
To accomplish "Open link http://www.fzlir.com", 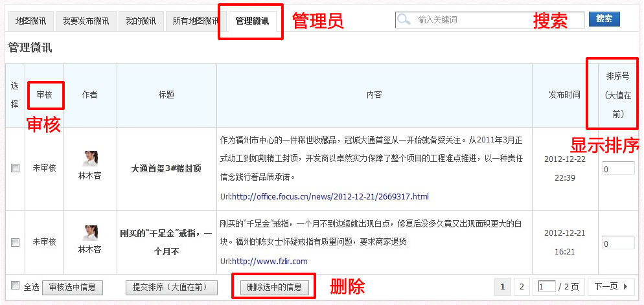I will pyautogui.click(x=270, y=261).
